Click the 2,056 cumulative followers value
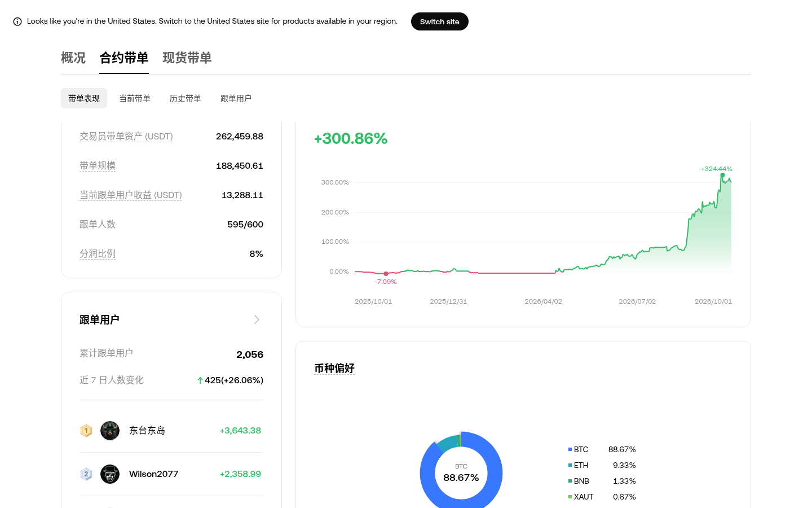The height and width of the screenshot is (508, 812). [x=250, y=354]
